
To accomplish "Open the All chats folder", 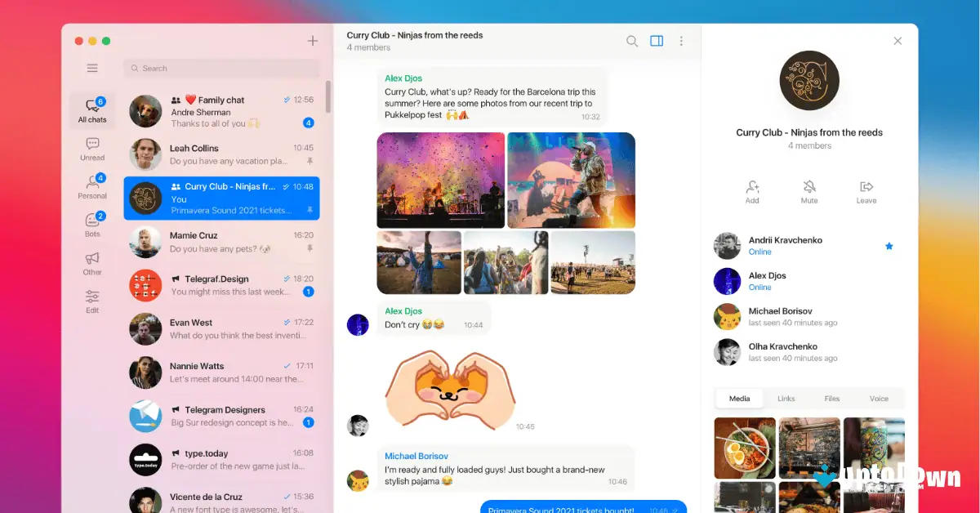I will (92, 110).
